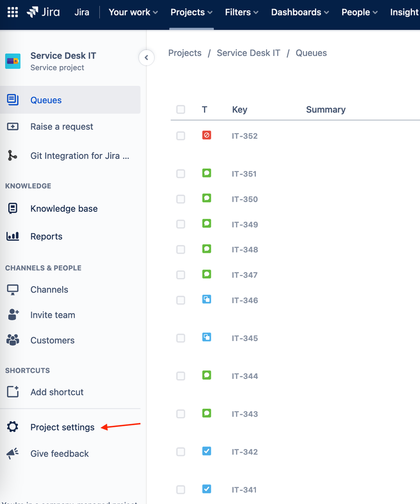Check the box for issue IT-345
The width and height of the screenshot is (420, 504).
tap(181, 338)
